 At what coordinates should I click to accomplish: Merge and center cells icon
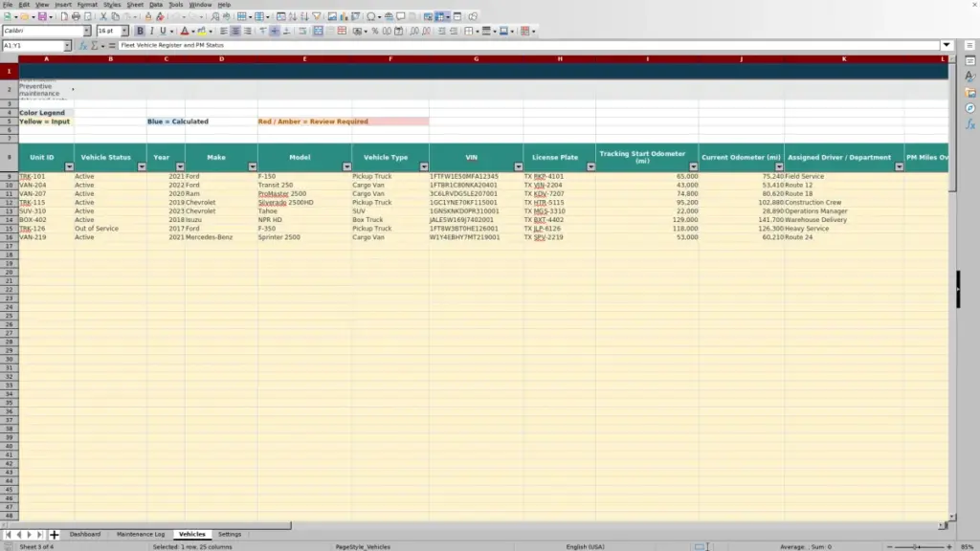click(318, 31)
